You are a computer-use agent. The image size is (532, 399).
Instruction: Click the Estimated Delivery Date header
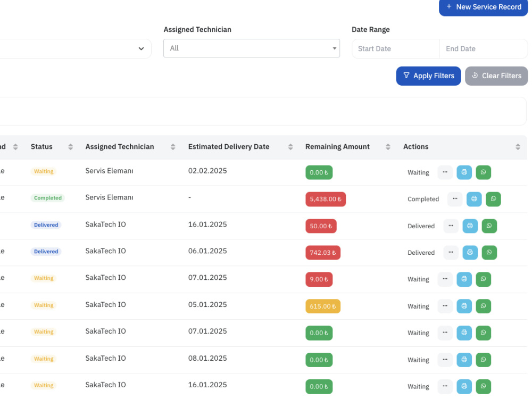229,147
